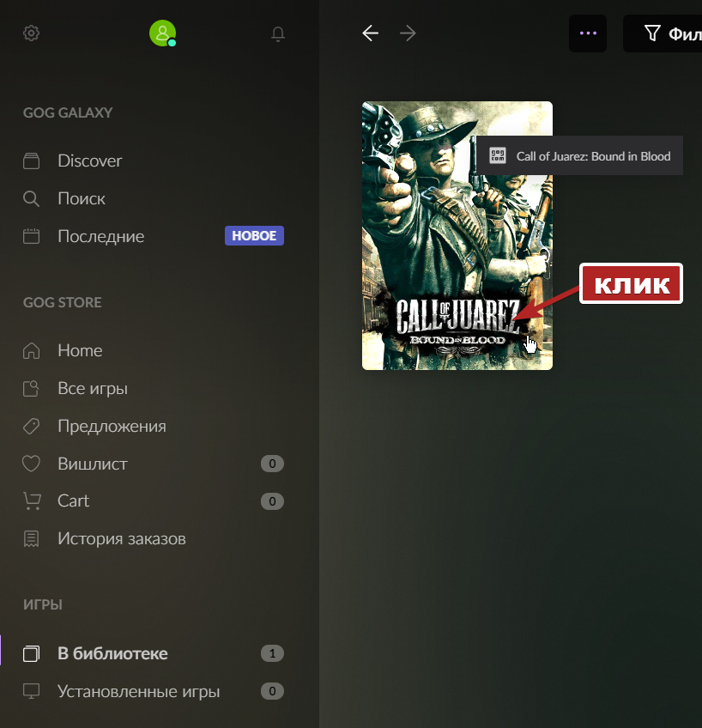Click the Установленные игры monitor icon
This screenshot has height=728, width=702.
coord(31,691)
